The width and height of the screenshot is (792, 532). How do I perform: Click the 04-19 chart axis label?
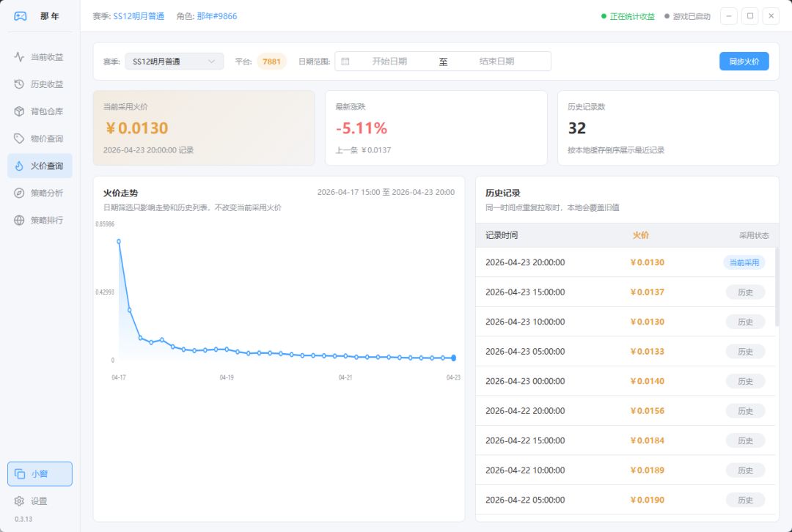click(x=227, y=377)
